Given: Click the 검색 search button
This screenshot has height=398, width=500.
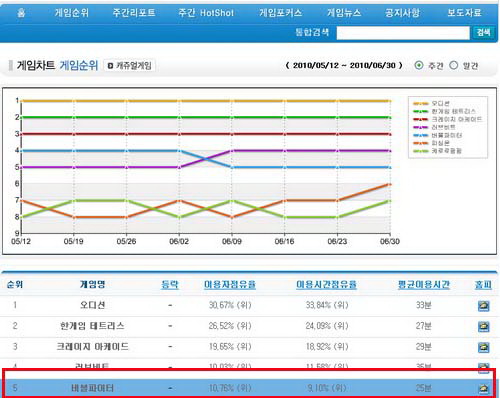Looking at the screenshot, I should point(483,33).
